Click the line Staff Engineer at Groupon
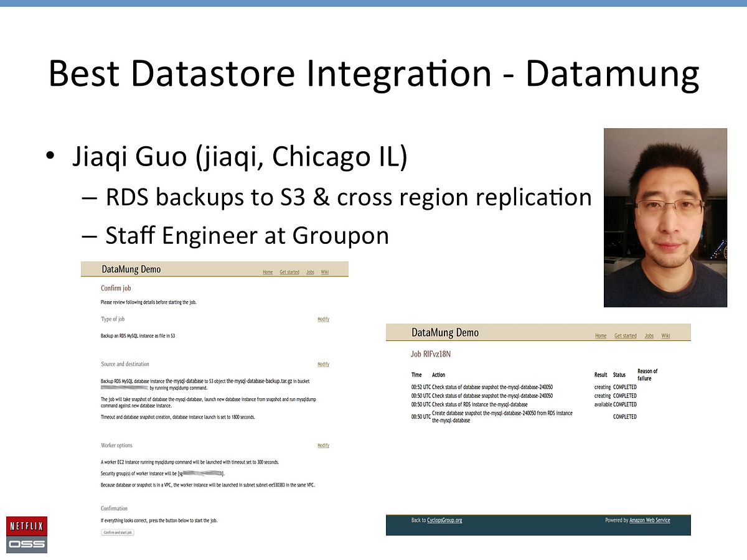This screenshot has width=747, height=560. (247, 235)
